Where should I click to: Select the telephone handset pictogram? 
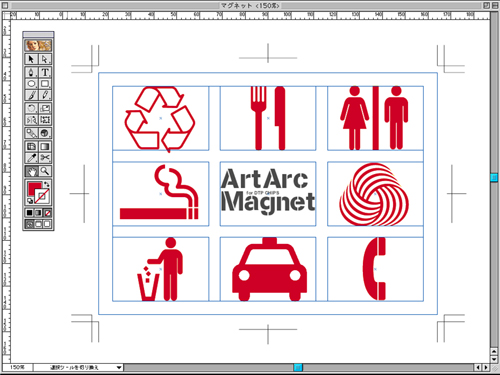(374, 269)
